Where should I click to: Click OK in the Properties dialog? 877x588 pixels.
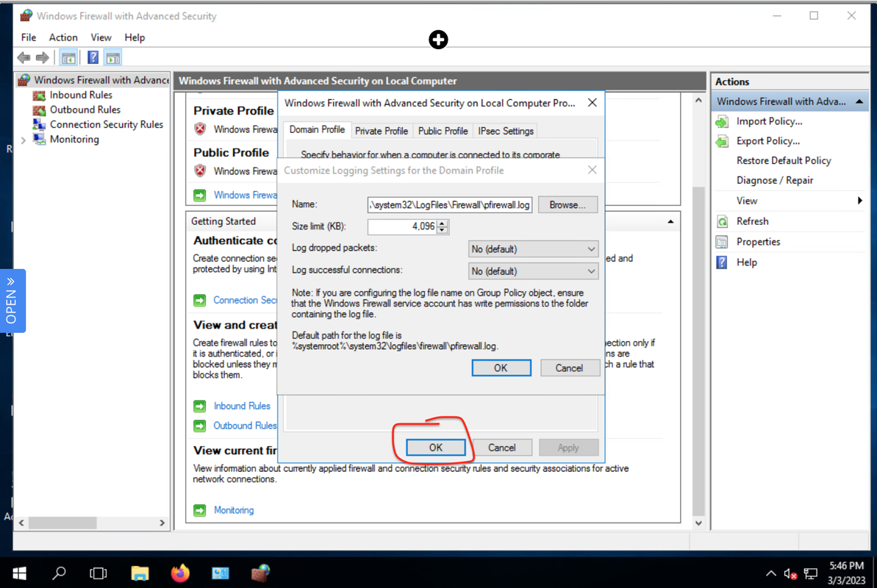[x=436, y=448]
